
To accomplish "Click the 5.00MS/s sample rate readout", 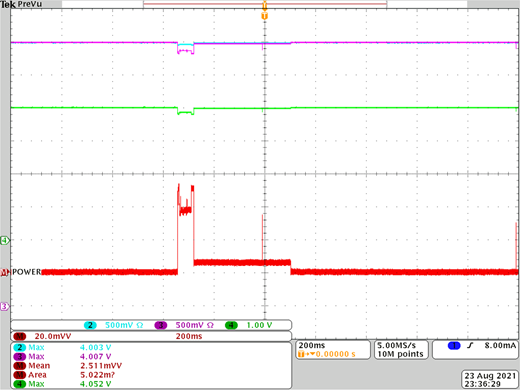I will (x=397, y=345).
